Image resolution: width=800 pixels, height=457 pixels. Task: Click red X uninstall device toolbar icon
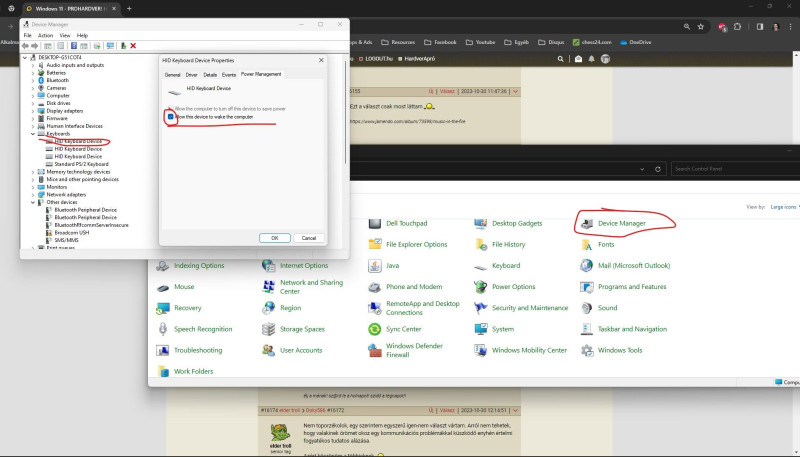(133, 46)
